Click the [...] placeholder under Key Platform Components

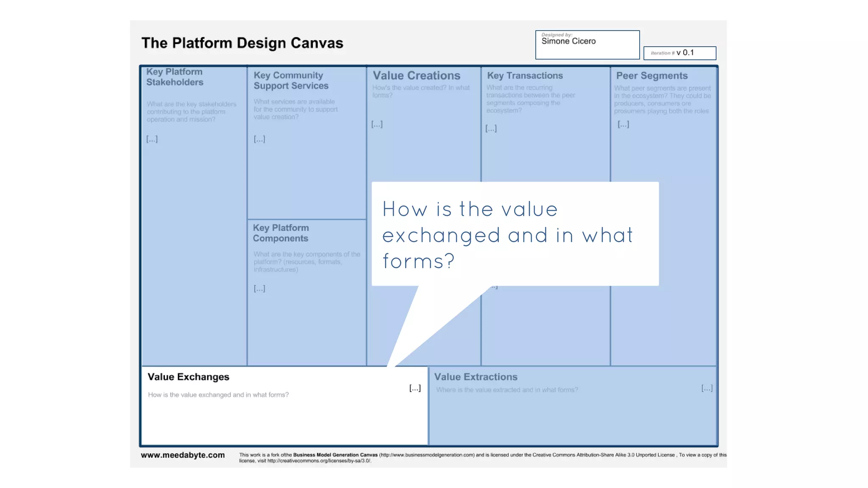pos(259,288)
